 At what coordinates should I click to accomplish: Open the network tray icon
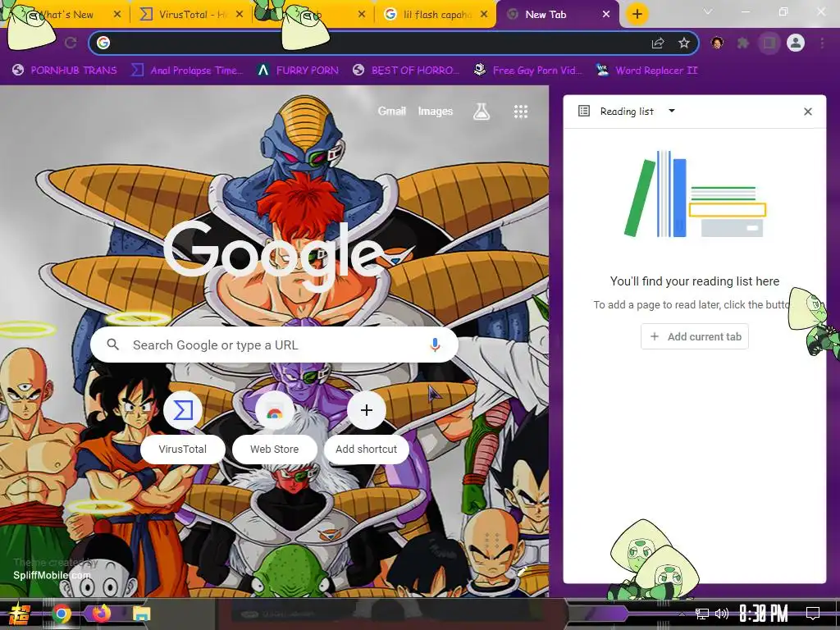coord(702,614)
